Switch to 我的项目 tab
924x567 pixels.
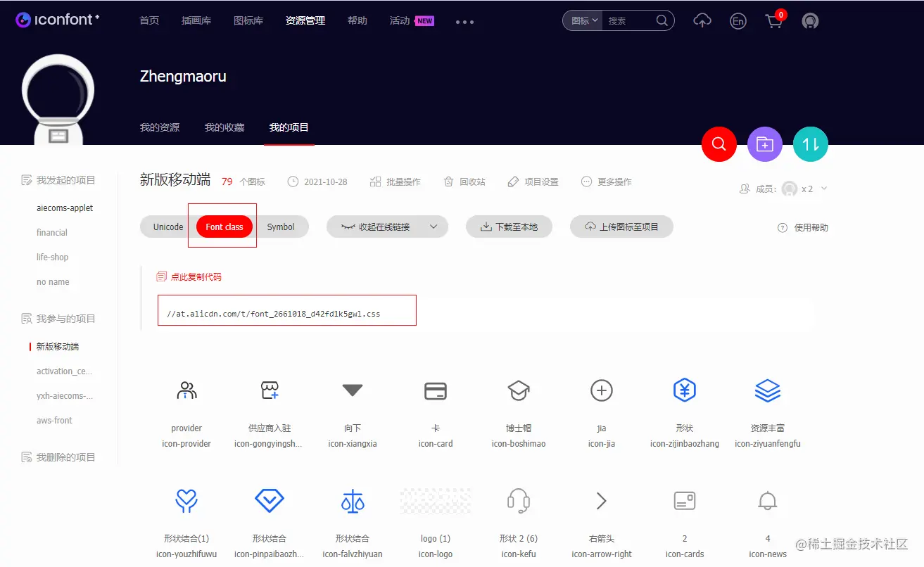pyautogui.click(x=289, y=127)
